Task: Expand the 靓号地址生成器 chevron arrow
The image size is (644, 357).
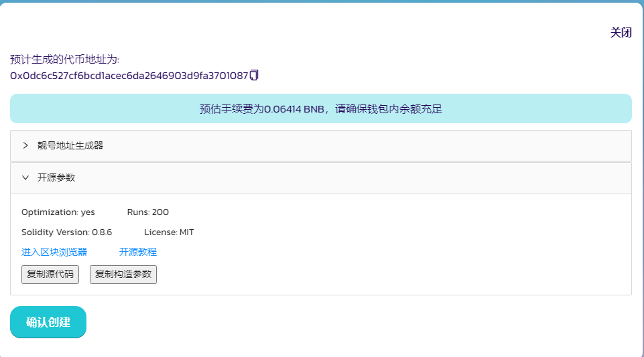Action: tap(25, 145)
